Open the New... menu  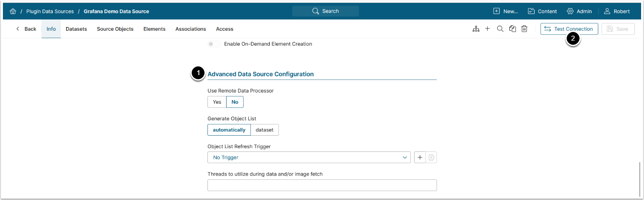pyautogui.click(x=506, y=11)
